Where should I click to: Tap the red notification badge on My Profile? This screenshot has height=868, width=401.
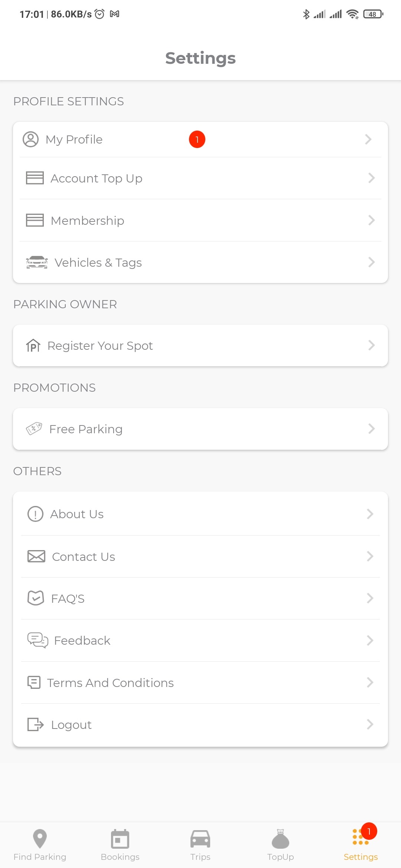coord(197,139)
